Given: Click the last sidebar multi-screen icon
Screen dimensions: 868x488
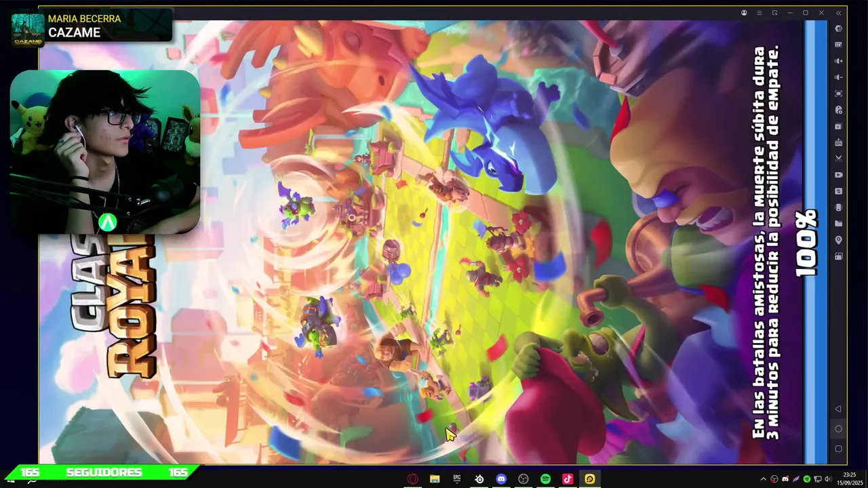Looking at the screenshot, I should tap(839, 256).
